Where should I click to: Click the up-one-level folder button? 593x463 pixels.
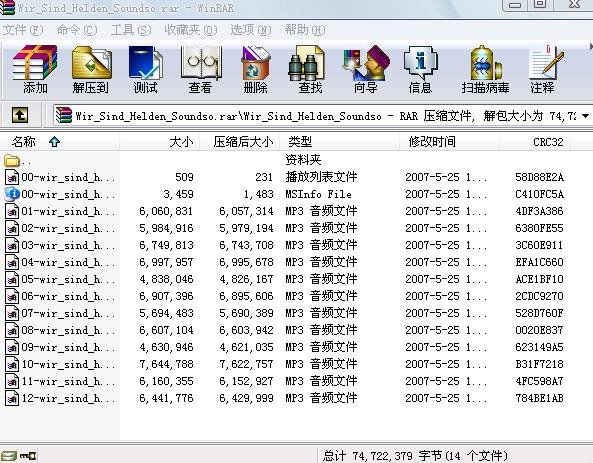click(20, 115)
